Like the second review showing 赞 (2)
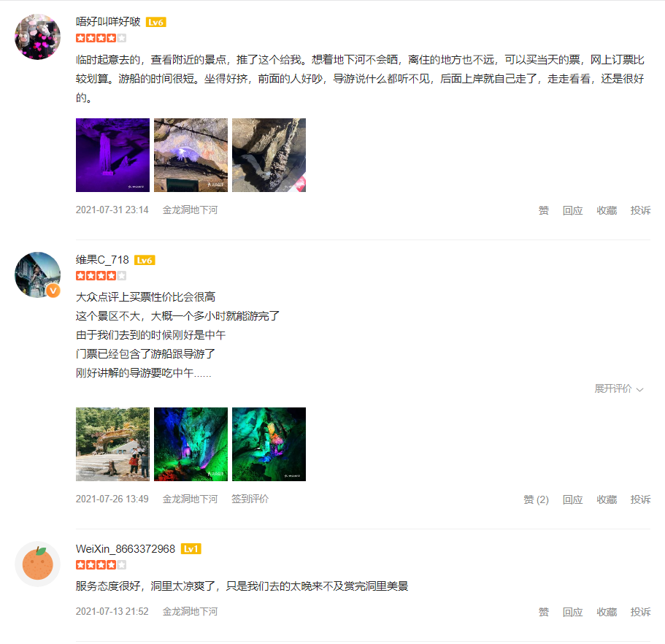This screenshot has height=644, width=665. point(536,499)
